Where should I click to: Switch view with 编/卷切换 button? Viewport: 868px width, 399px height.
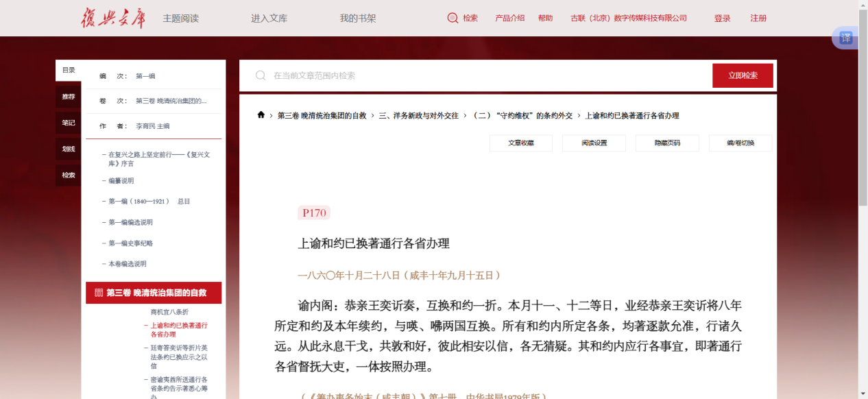pos(740,143)
